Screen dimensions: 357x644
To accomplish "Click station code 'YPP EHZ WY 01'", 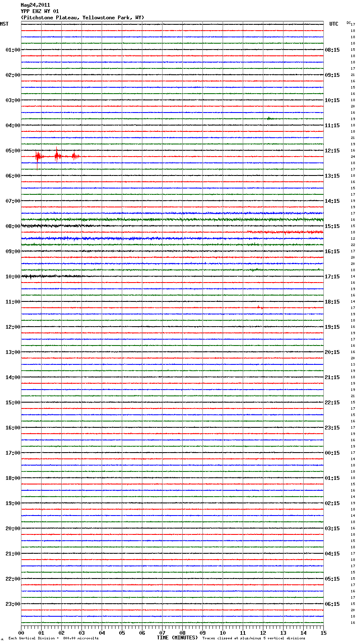I will coord(40,11).
